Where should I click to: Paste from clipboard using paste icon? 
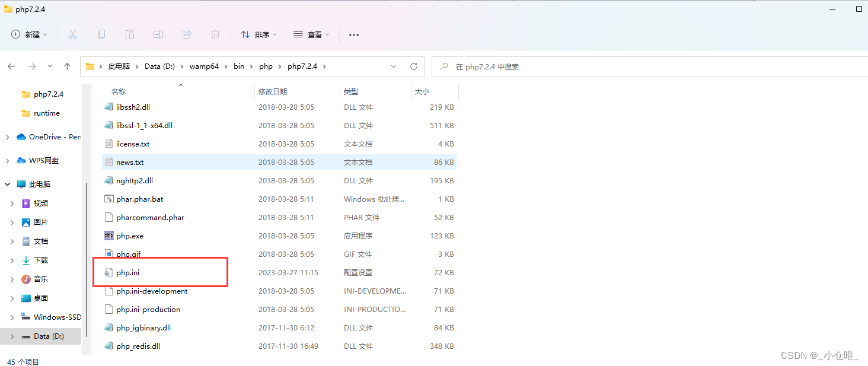(129, 34)
